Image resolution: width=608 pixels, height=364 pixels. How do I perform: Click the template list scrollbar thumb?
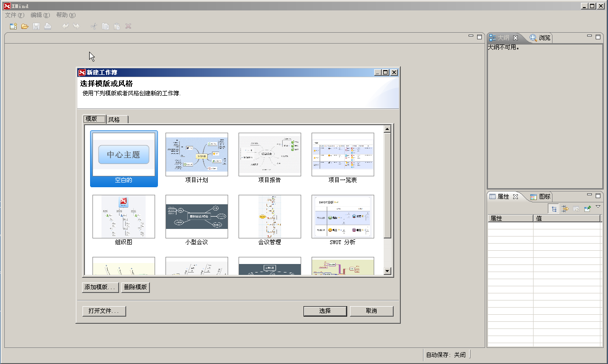click(387, 186)
